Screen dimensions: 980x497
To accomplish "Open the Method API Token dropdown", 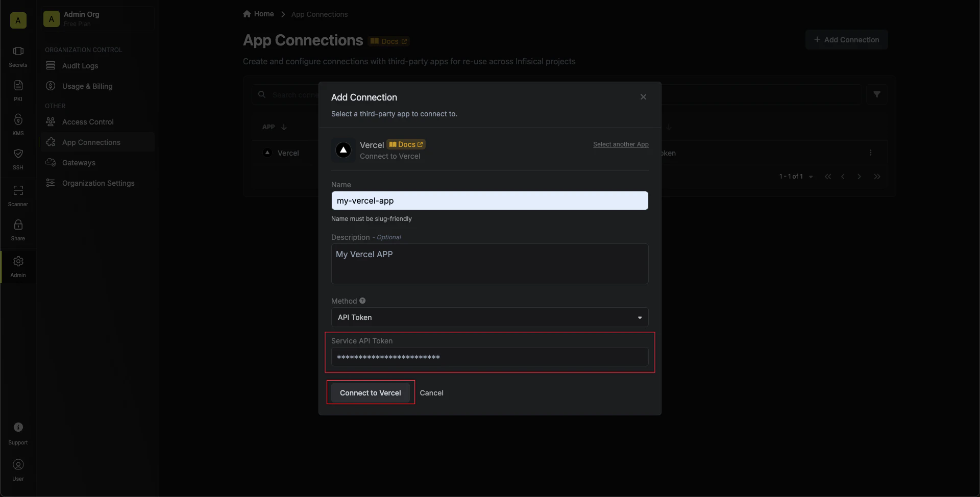I will pyautogui.click(x=489, y=317).
